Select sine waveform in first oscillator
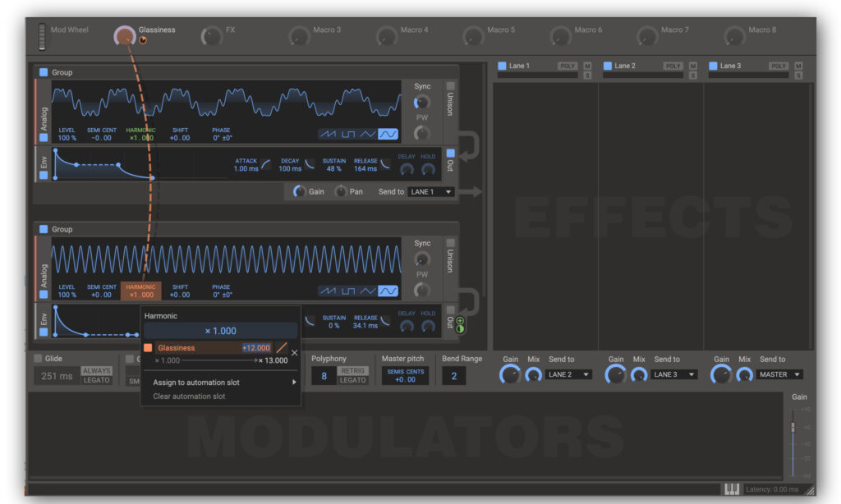 coord(388,134)
